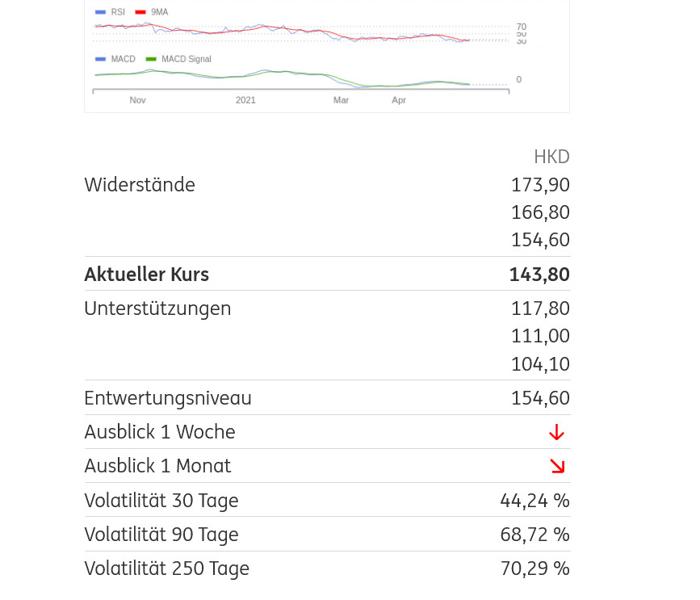Toggle the RSI series in the chart legend

[111, 12]
